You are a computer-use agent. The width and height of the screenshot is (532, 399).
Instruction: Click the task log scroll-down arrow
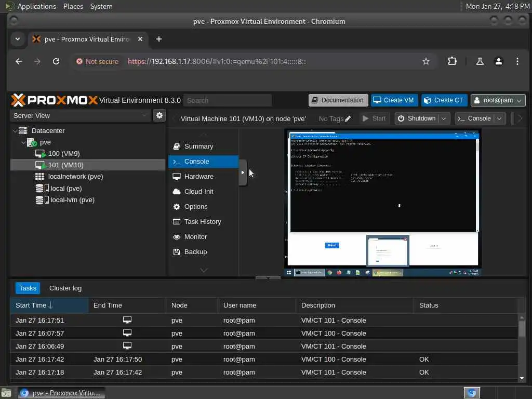click(522, 378)
